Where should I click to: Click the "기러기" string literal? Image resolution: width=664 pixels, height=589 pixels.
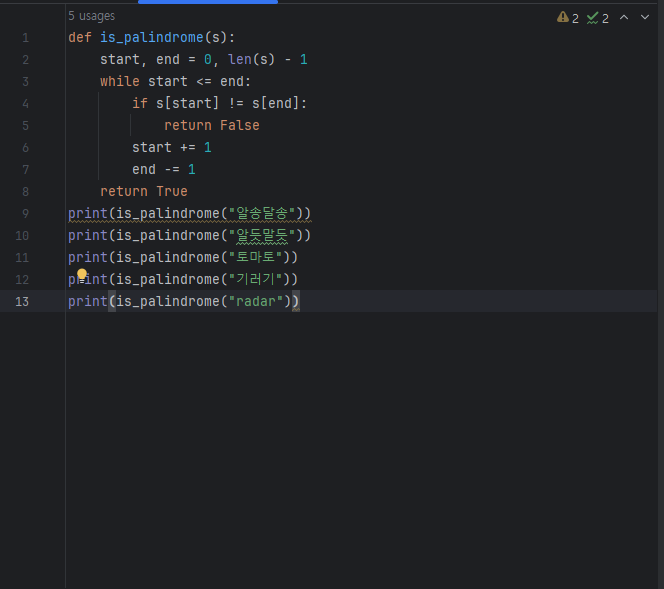point(255,279)
